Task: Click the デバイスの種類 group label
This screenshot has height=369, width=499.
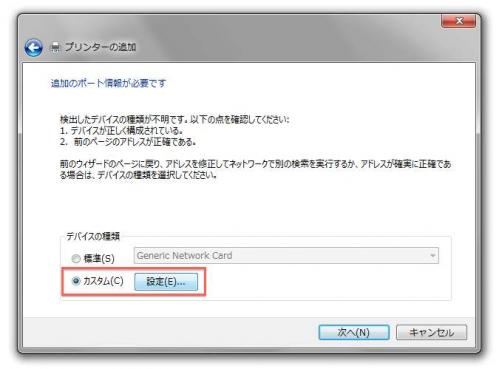Action: pyautogui.click(x=93, y=236)
